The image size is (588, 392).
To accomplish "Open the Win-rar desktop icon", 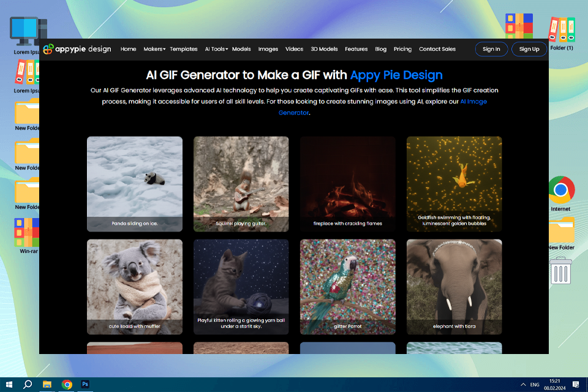I will (27, 236).
